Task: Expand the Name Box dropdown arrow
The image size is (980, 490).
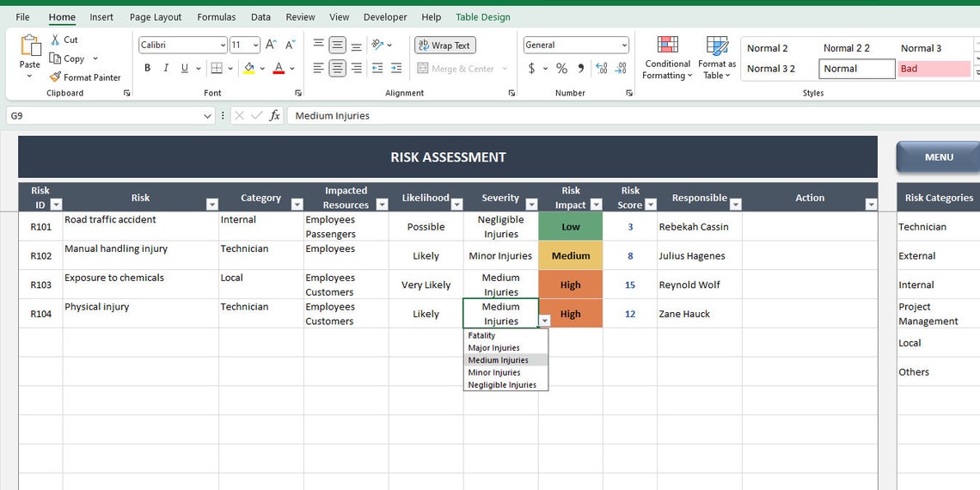Action: 207,116
